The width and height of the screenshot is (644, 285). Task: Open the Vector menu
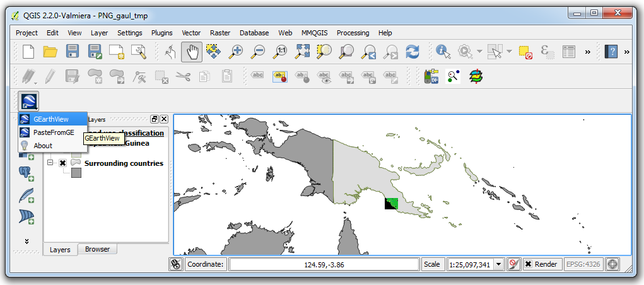[191, 33]
